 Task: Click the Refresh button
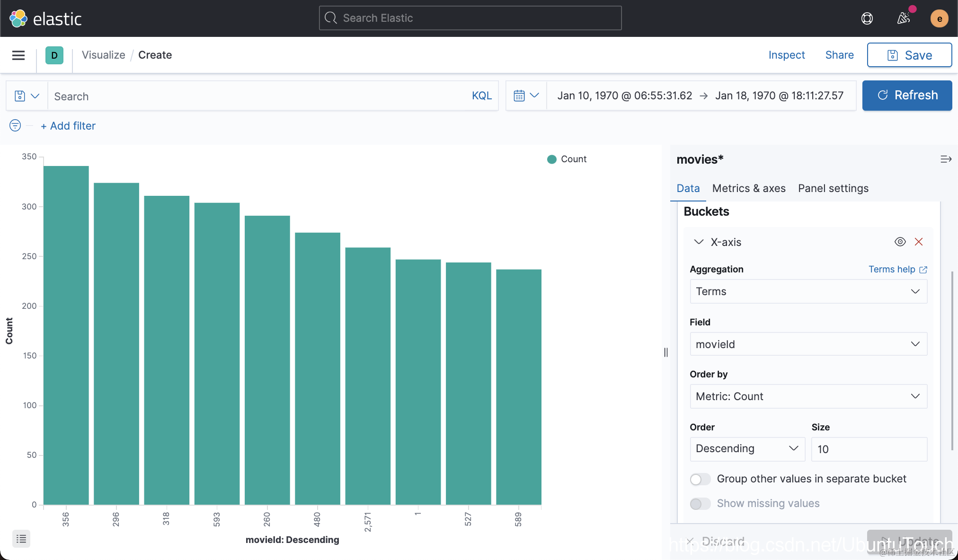[x=906, y=96]
